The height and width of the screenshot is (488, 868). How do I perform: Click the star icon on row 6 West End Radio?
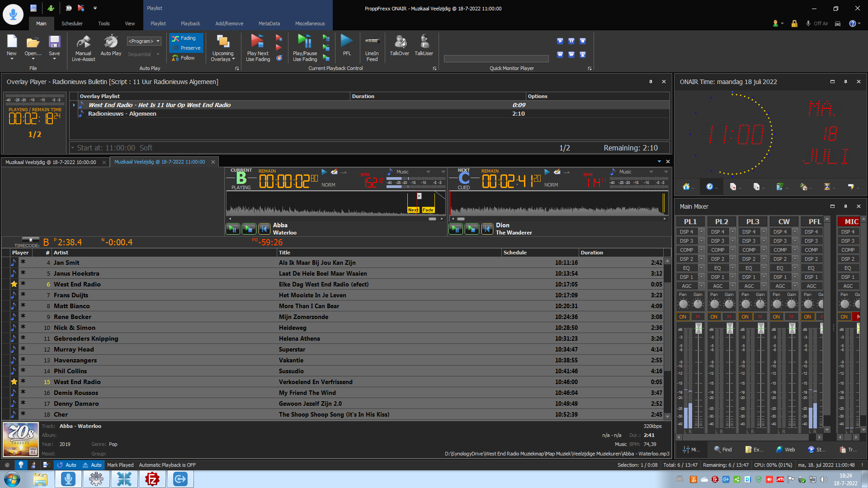point(14,284)
